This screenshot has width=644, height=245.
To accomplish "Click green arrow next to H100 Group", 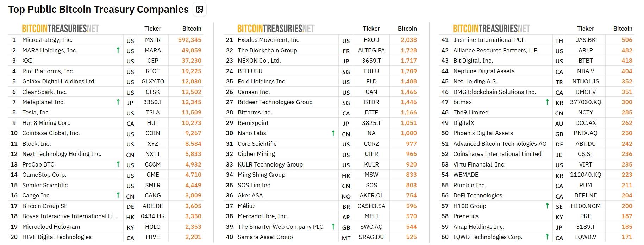I will coord(547,206).
